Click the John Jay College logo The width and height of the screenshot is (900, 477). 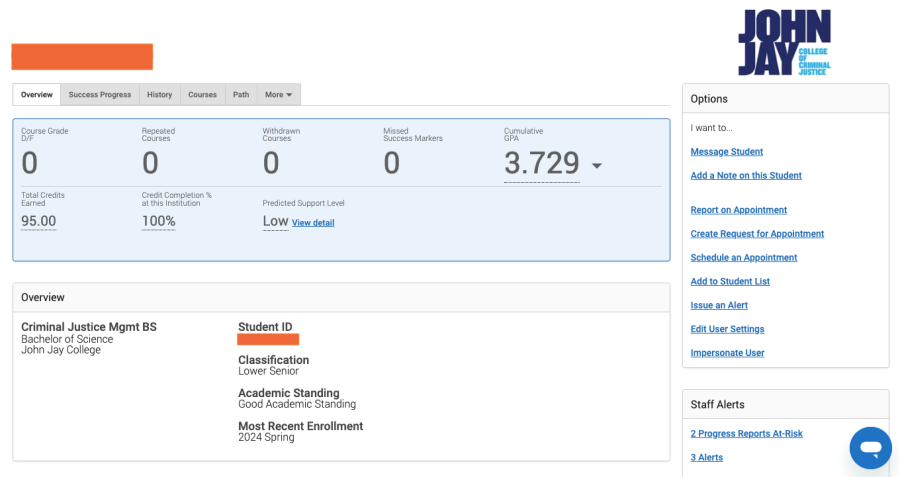tap(784, 43)
